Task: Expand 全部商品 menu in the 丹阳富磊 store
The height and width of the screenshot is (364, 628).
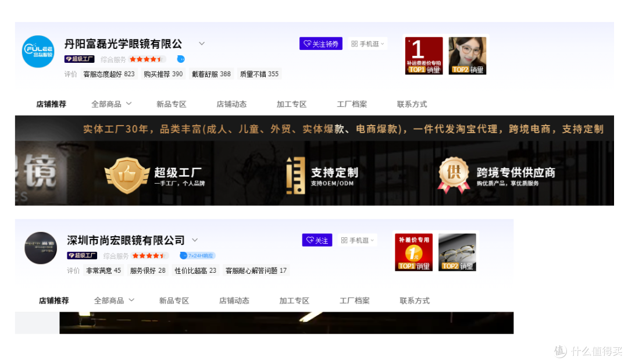Action: click(111, 104)
